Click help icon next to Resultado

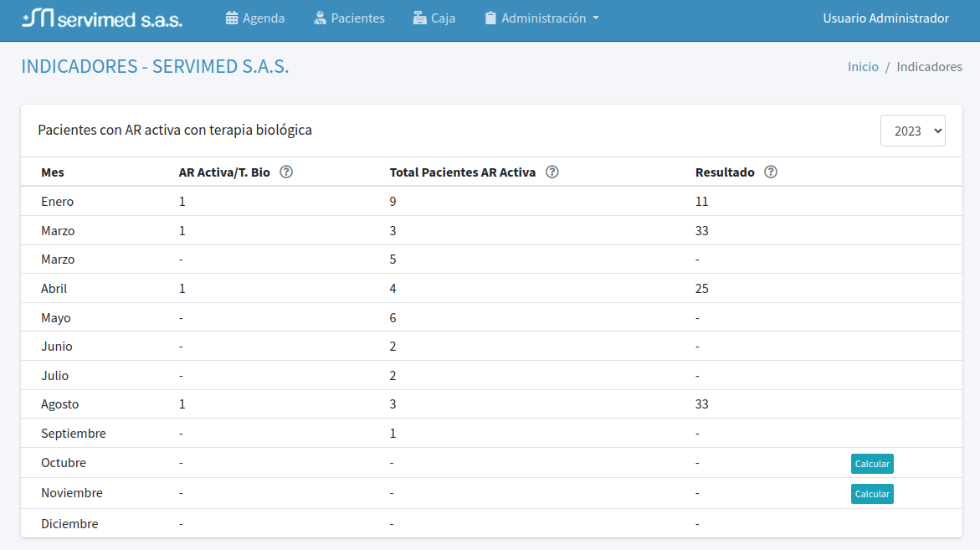click(x=771, y=172)
